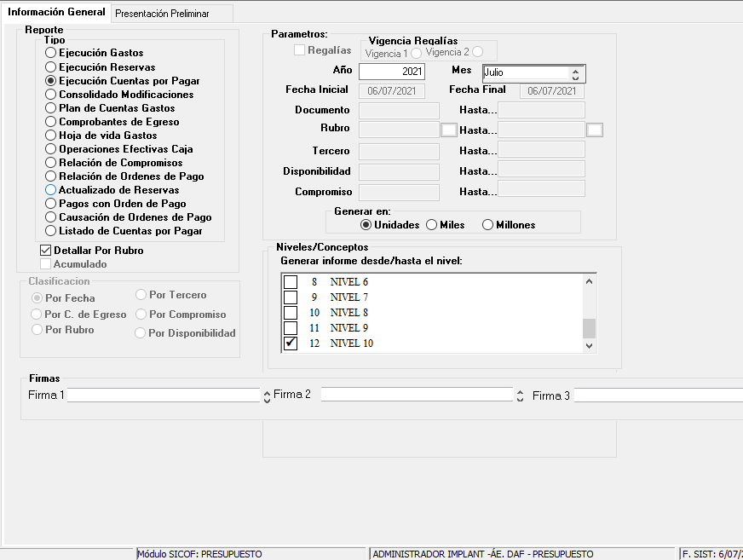
Task: Select Millones generation unit
Action: pyautogui.click(x=488, y=225)
